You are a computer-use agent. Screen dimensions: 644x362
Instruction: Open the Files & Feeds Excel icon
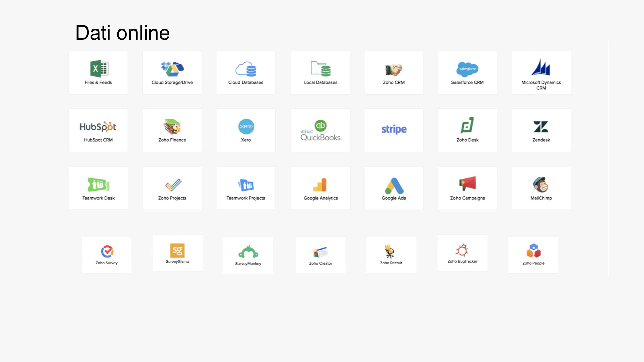coord(99,69)
